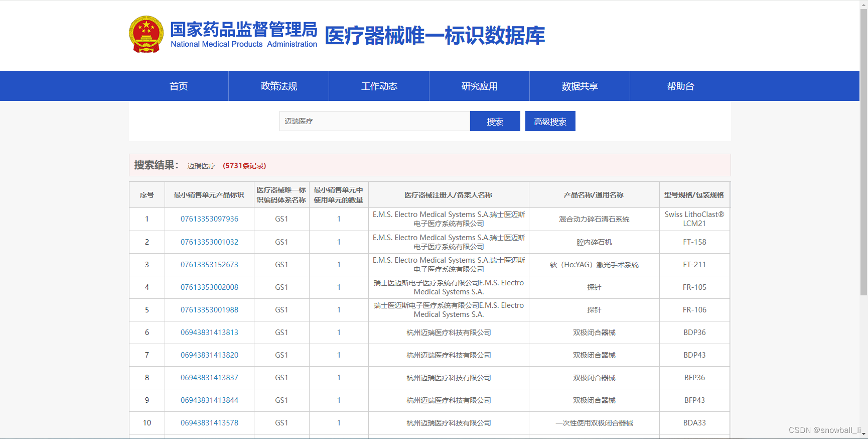
Task: Open product link 07613353097936
Action: point(210,219)
